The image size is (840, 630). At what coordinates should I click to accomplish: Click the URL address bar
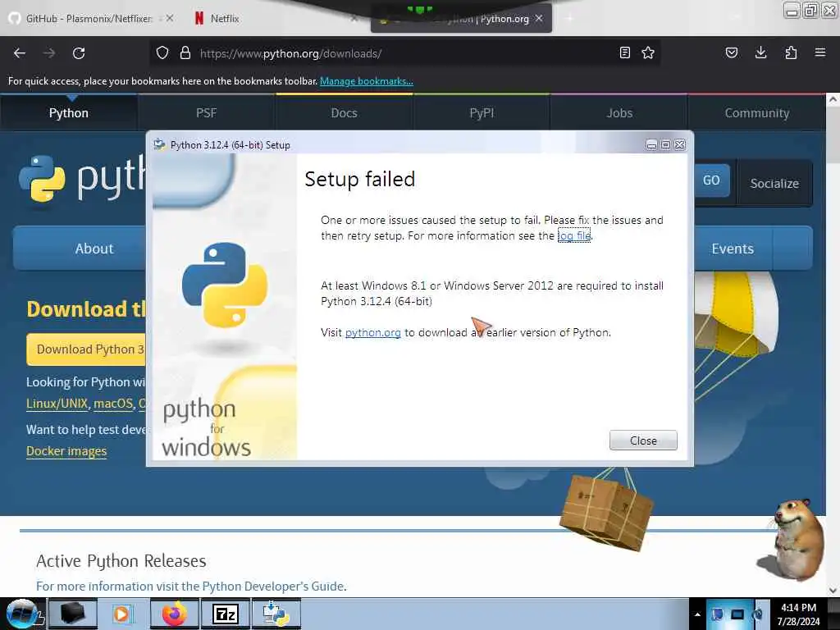pos(405,53)
